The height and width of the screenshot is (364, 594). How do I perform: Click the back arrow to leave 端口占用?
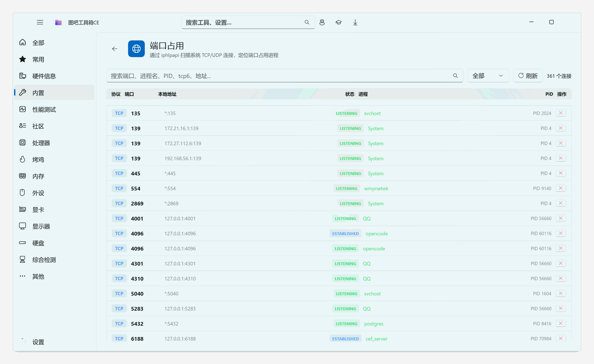pos(115,49)
